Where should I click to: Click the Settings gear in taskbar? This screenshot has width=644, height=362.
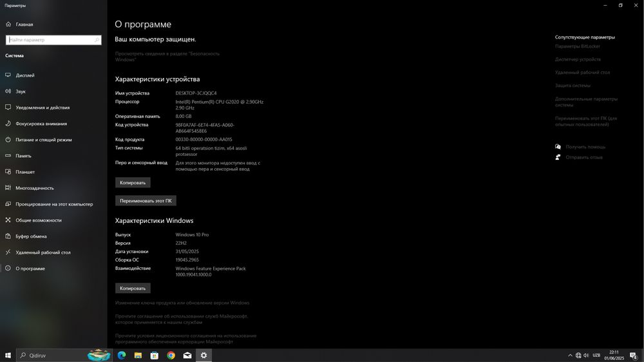click(204, 356)
